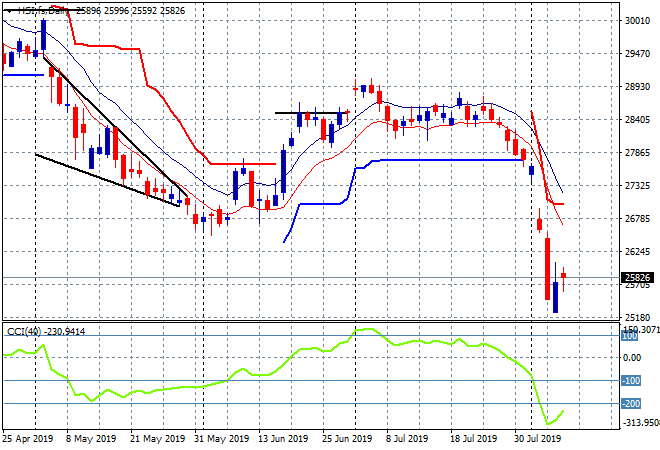Click the '8 May 2019' date label
660x450 pixels.
point(90,439)
